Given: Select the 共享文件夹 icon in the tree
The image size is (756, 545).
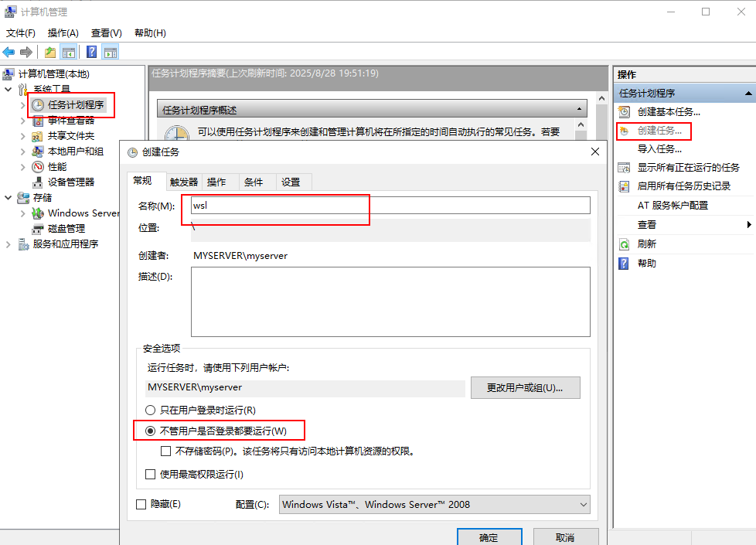Looking at the screenshot, I should pos(38,136).
